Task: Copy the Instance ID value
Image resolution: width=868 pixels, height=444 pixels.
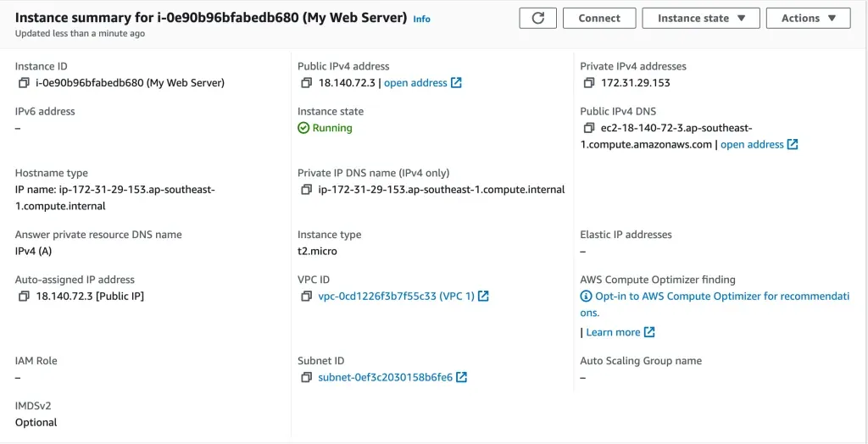Action: click(x=23, y=83)
